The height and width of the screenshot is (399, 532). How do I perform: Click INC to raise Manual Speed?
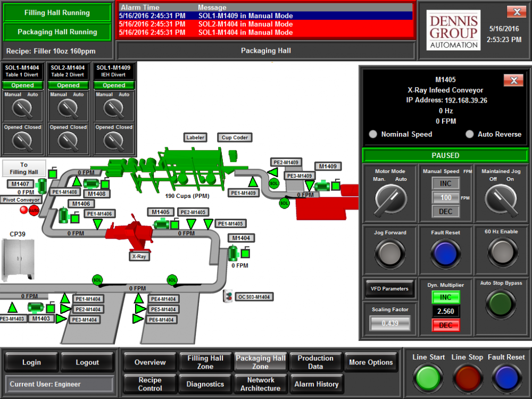click(445, 182)
